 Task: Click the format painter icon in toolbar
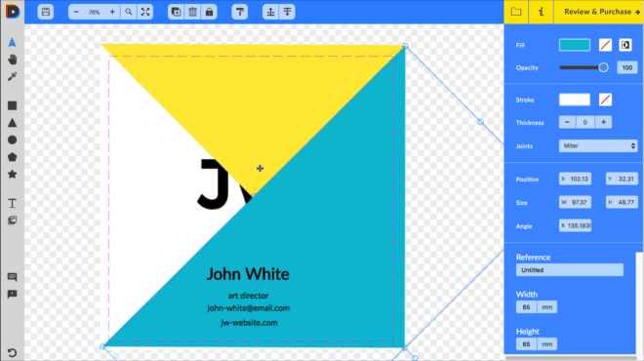pos(240,12)
